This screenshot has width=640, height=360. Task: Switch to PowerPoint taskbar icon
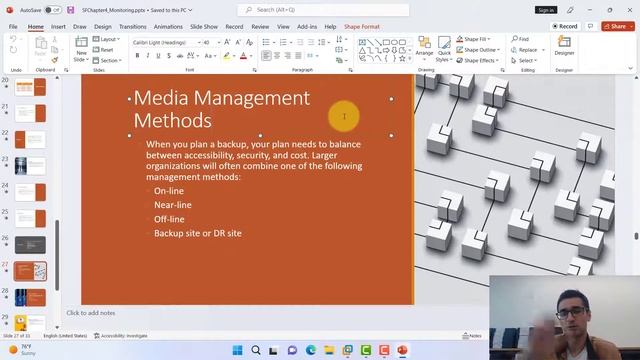pyautogui.click(x=402, y=350)
